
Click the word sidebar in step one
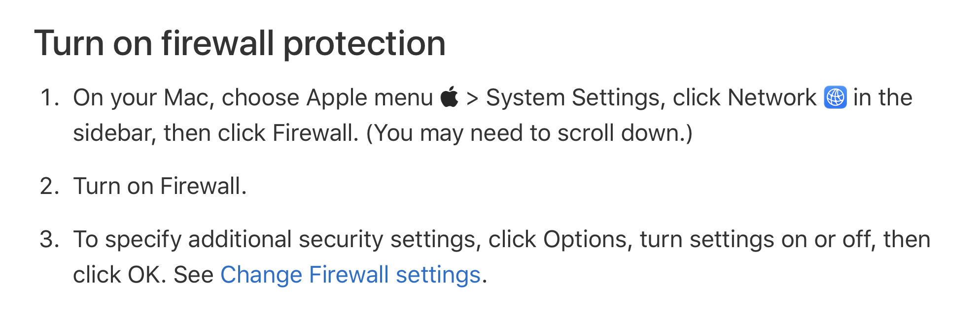tap(114, 133)
